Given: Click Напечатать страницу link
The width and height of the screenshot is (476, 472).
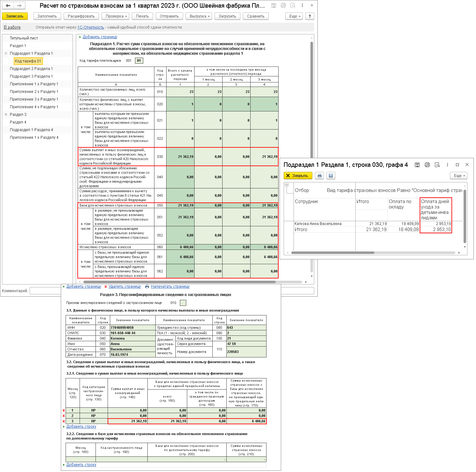Looking at the screenshot, I should coord(170,286).
